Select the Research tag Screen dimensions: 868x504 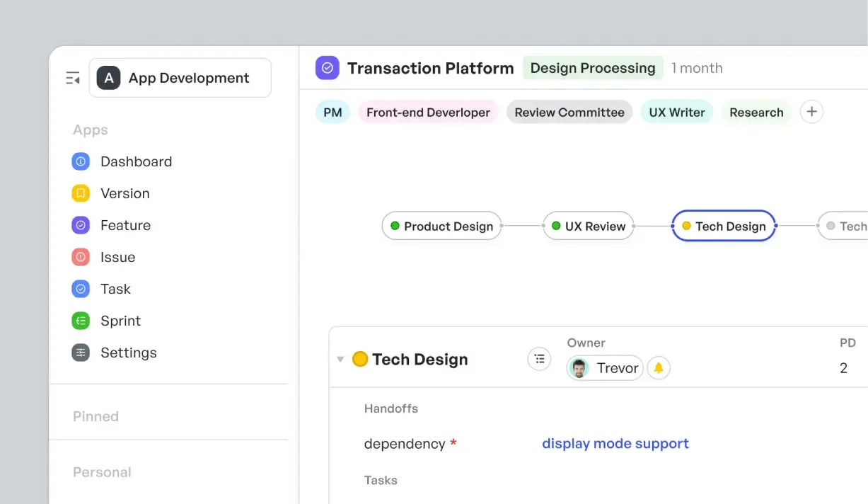click(x=756, y=112)
